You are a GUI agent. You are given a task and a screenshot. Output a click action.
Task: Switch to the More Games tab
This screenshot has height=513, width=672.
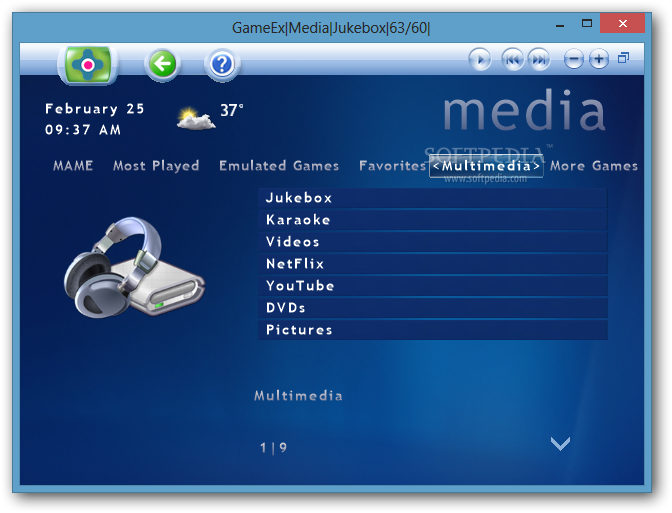click(x=594, y=165)
